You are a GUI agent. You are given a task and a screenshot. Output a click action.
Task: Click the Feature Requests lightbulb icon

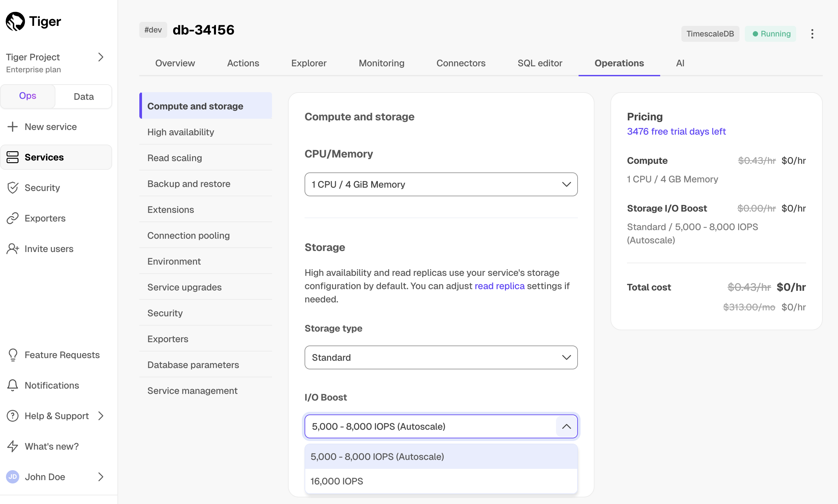pyautogui.click(x=13, y=355)
